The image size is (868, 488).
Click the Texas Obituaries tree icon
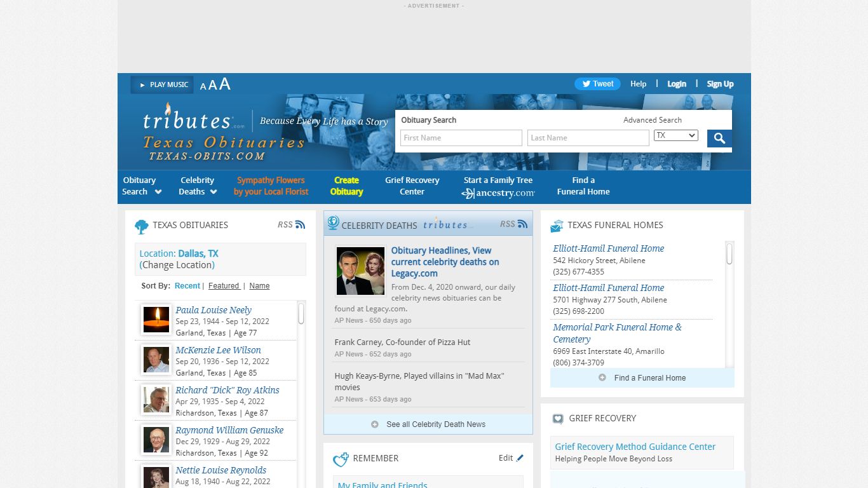[142, 226]
